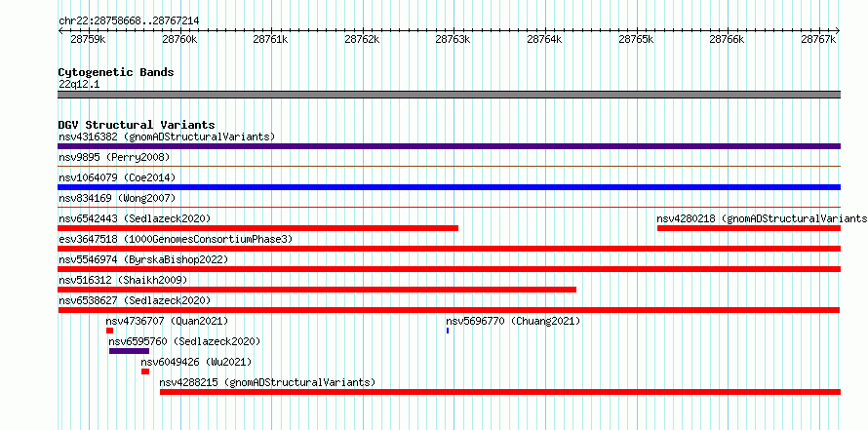The width and height of the screenshot is (868, 430).
Task: Select the small red nsv4736707 marker
Action: click(x=109, y=331)
